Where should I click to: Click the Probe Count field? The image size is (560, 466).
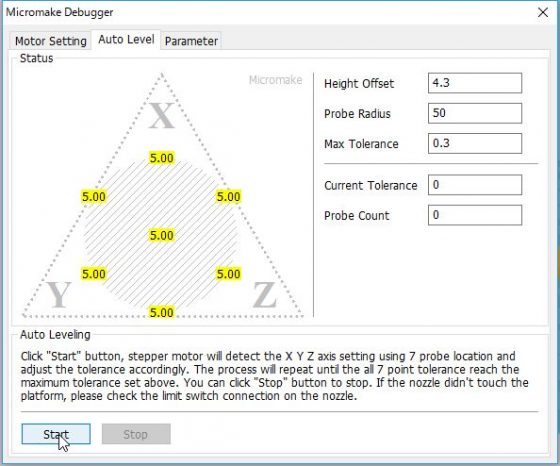[475, 215]
